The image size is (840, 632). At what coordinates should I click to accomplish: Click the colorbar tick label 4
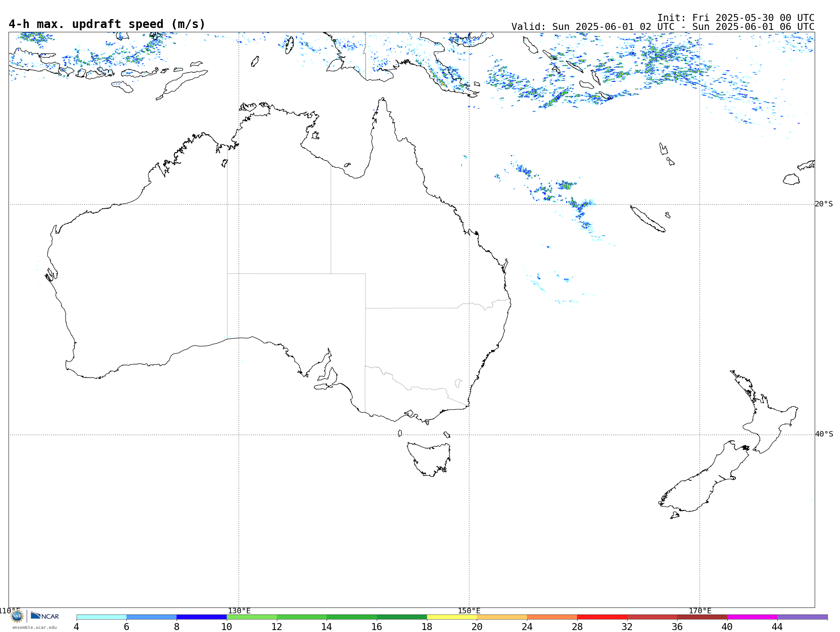[x=77, y=627]
